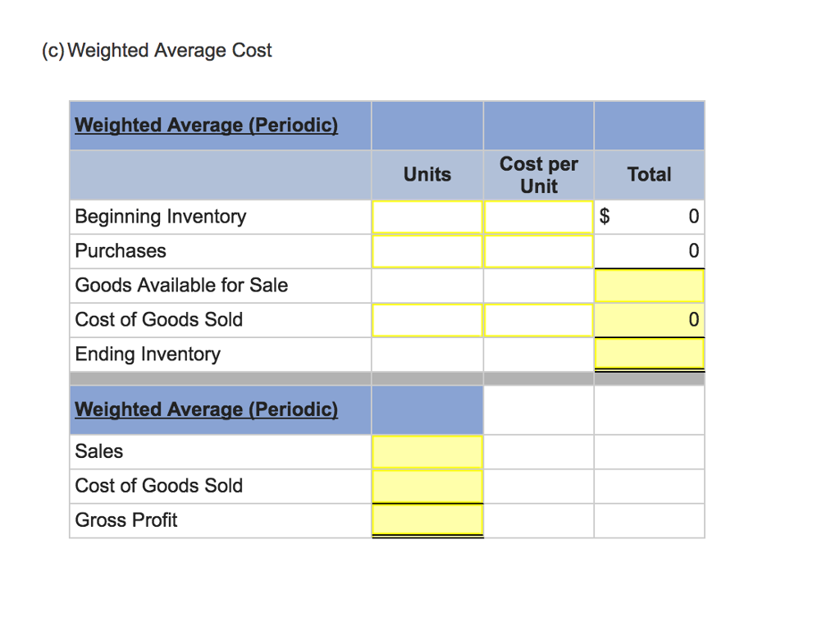Image resolution: width=840 pixels, height=618 pixels.
Task: Select the second Weighted Average (Periodic) title cell
Action: 206,409
